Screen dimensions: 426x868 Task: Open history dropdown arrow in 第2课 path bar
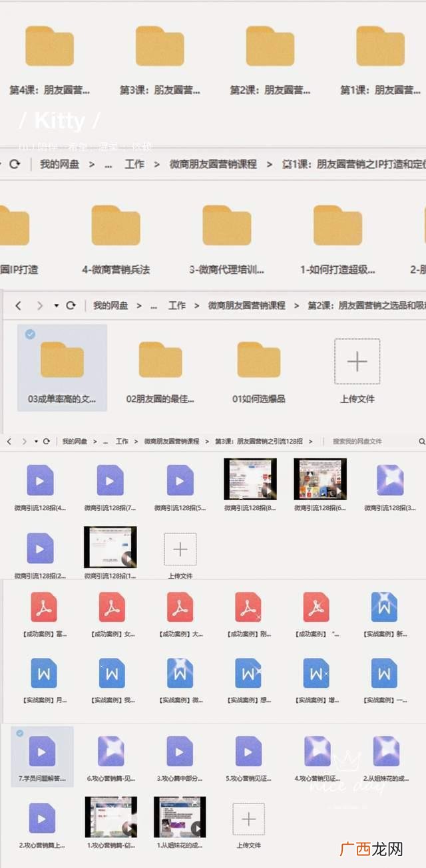coord(57,305)
